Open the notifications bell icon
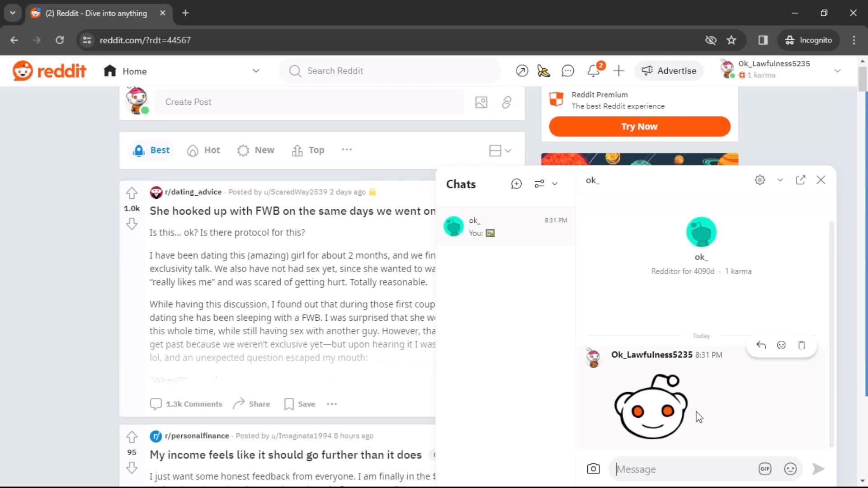Viewport: 868px width, 488px height. 593,70
